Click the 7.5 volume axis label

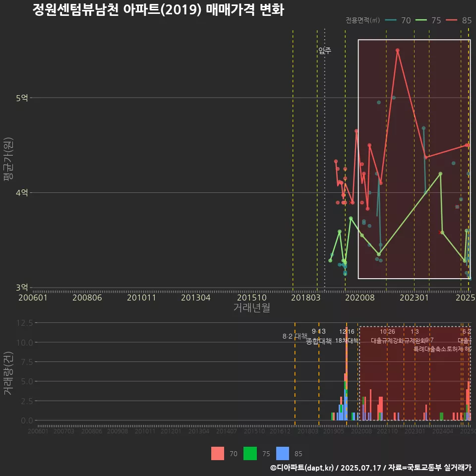click(x=27, y=362)
